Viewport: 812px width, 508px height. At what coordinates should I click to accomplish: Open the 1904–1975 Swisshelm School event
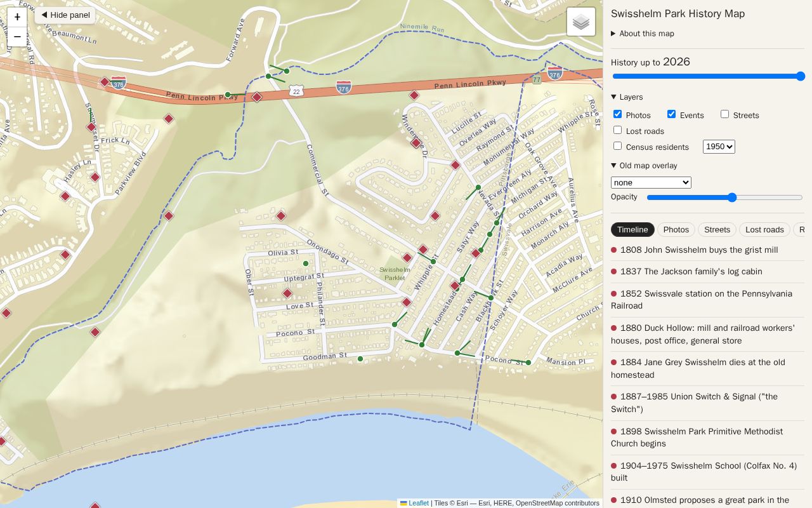coord(707,472)
